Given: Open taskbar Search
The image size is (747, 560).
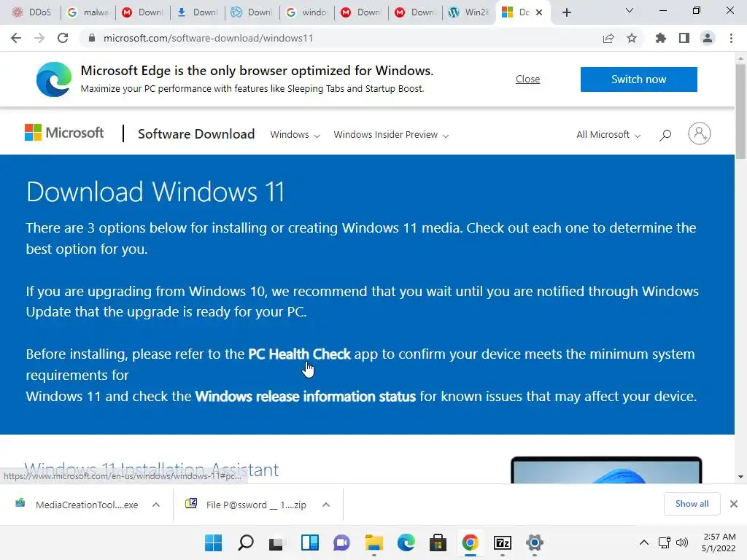Looking at the screenshot, I should [x=246, y=542].
